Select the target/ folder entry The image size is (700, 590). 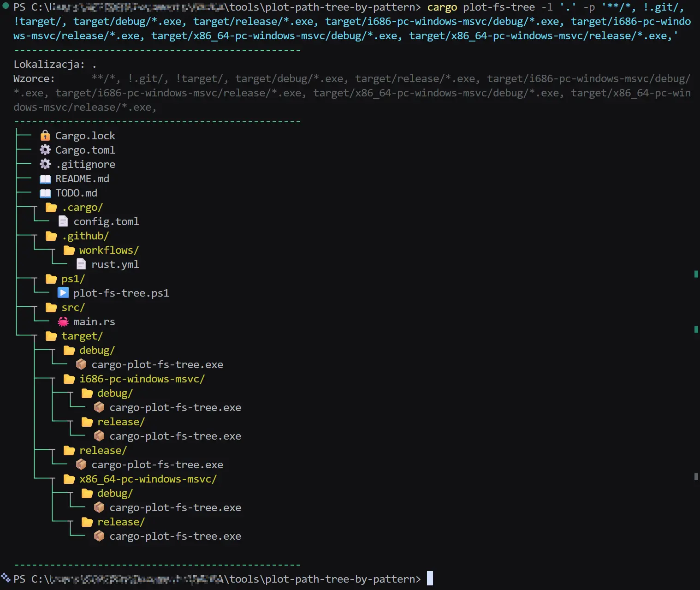(82, 336)
